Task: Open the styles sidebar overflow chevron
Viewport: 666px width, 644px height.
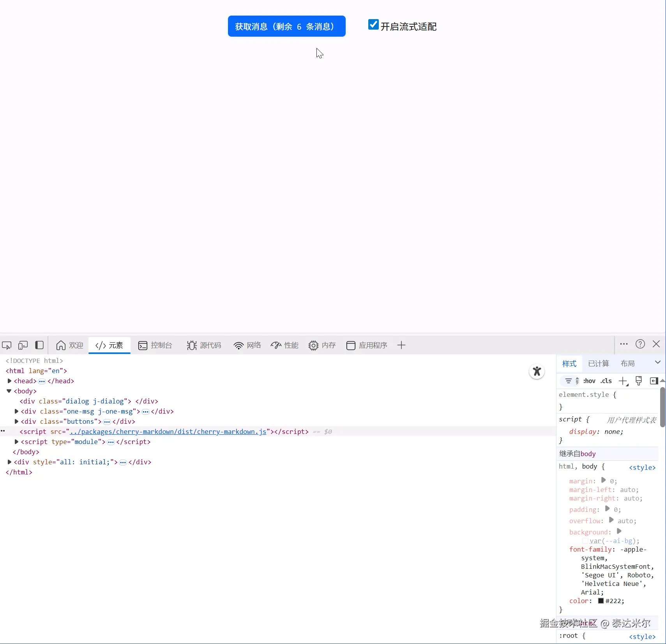Action: (657, 362)
